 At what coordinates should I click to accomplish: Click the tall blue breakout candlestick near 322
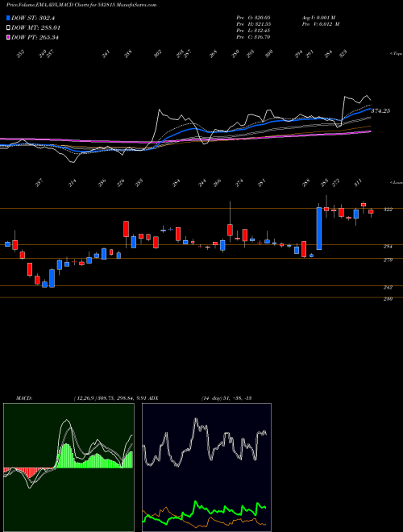[319, 228]
